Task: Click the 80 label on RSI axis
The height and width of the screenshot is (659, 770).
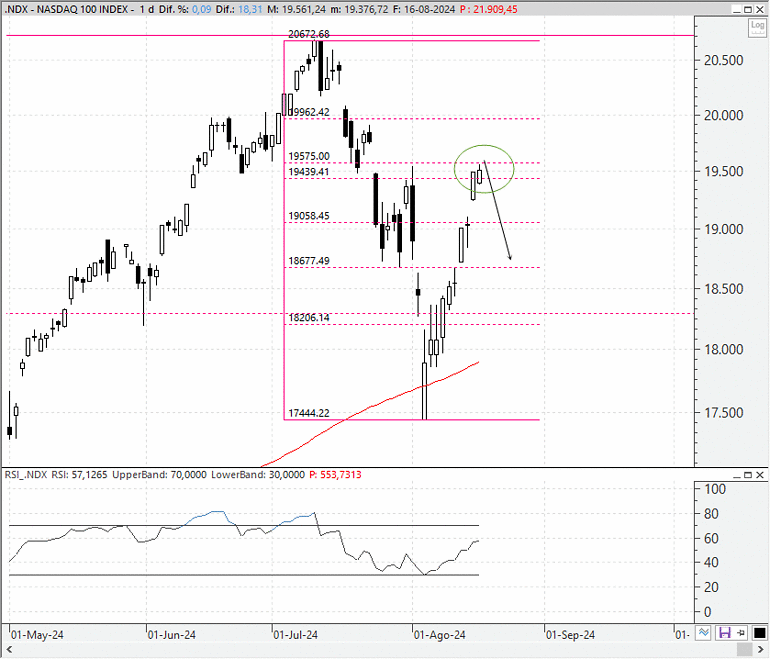Action: (711, 514)
